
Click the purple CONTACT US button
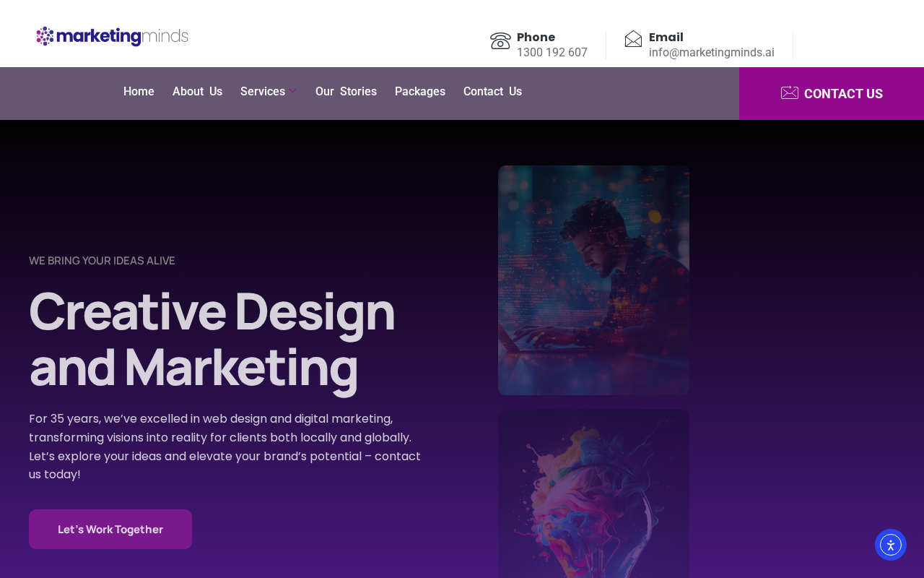832,93
